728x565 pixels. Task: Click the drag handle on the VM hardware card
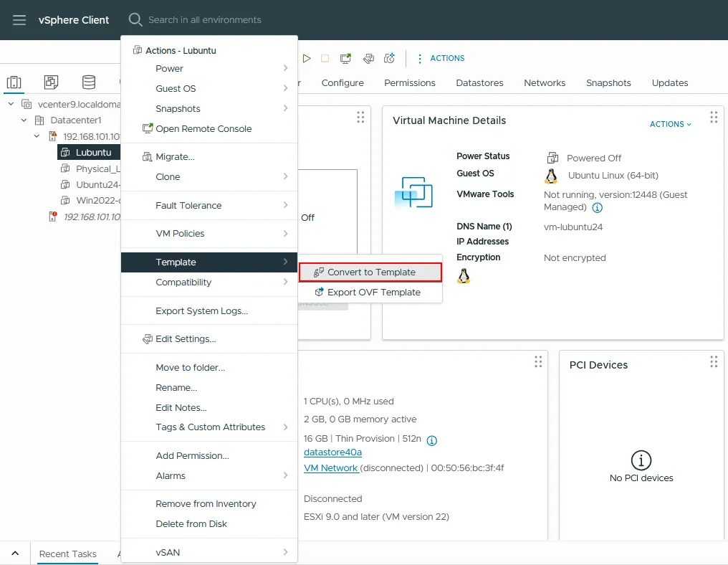click(538, 361)
